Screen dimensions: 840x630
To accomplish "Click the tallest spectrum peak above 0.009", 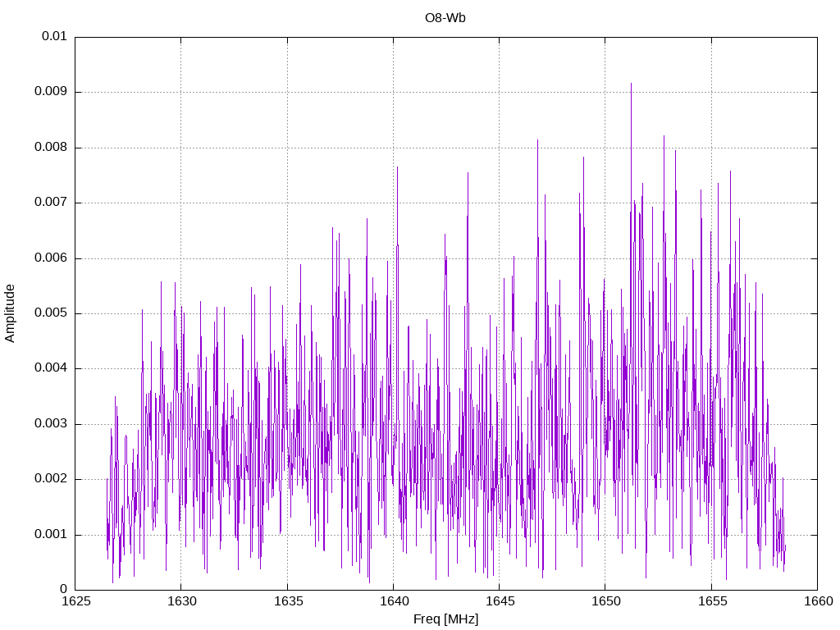I will pos(631,85).
